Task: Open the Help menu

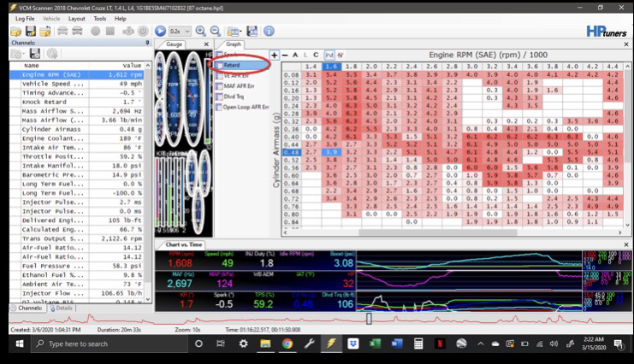Action: [x=121, y=19]
